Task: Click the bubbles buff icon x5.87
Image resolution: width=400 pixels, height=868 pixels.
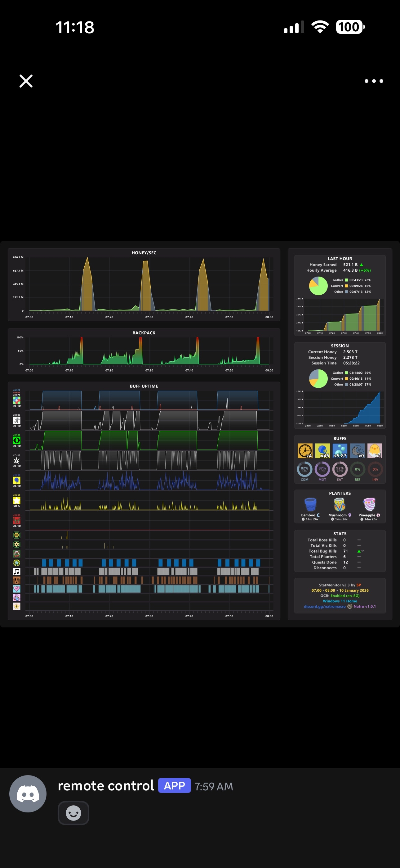Action: (x=340, y=450)
